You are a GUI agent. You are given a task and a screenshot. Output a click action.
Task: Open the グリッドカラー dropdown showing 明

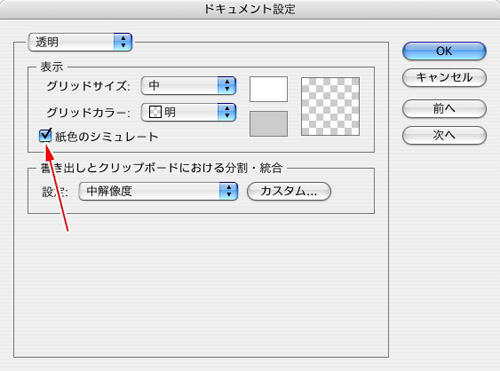click(189, 112)
